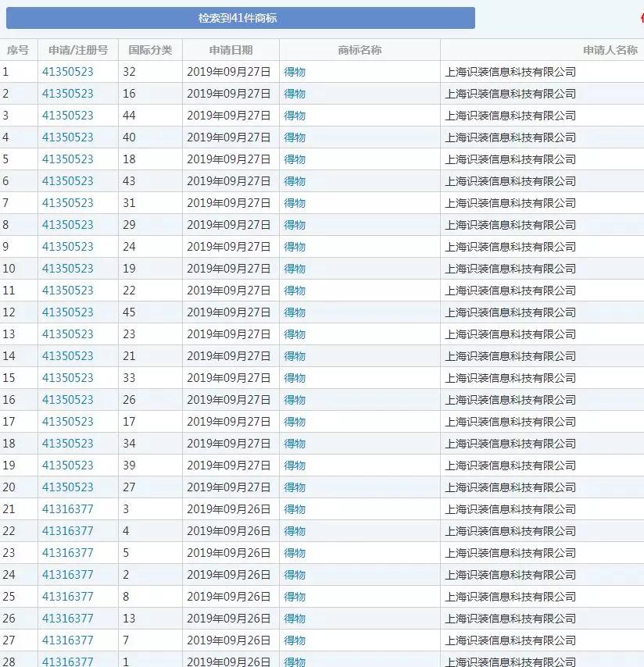
Task: Select the 序号 column header
Action: point(18,49)
